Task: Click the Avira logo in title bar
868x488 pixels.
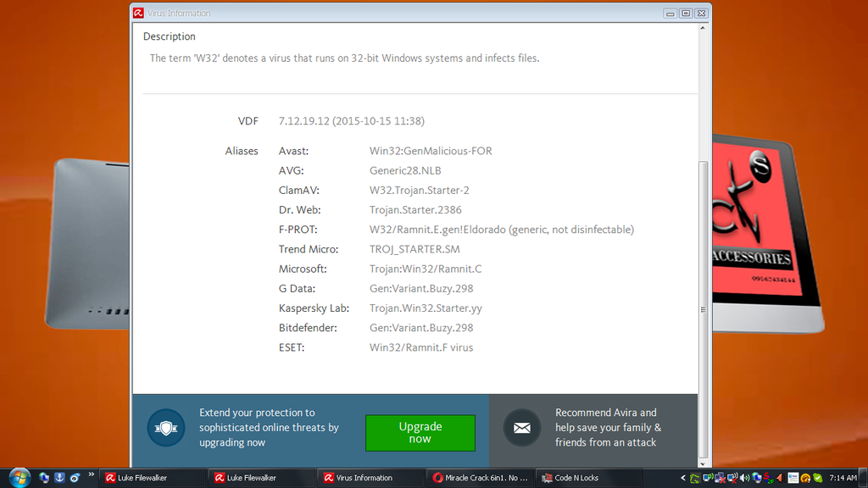Action: [x=138, y=13]
